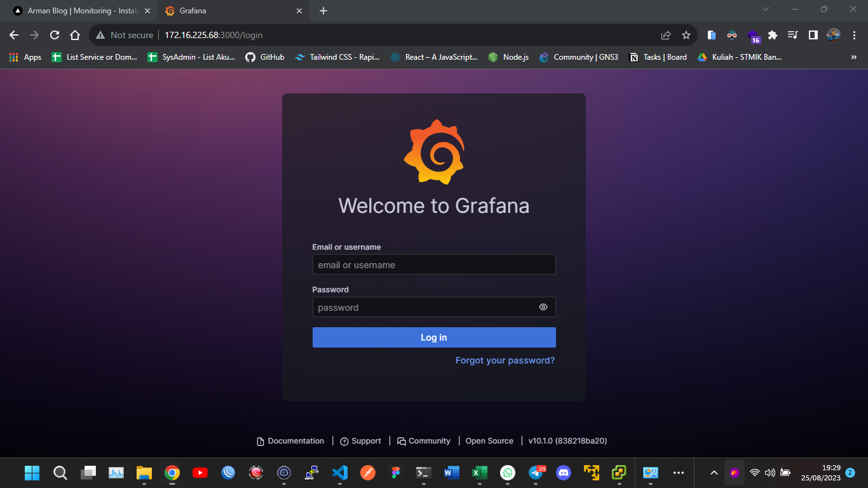Click the Log in button
868x488 pixels.
pos(434,337)
